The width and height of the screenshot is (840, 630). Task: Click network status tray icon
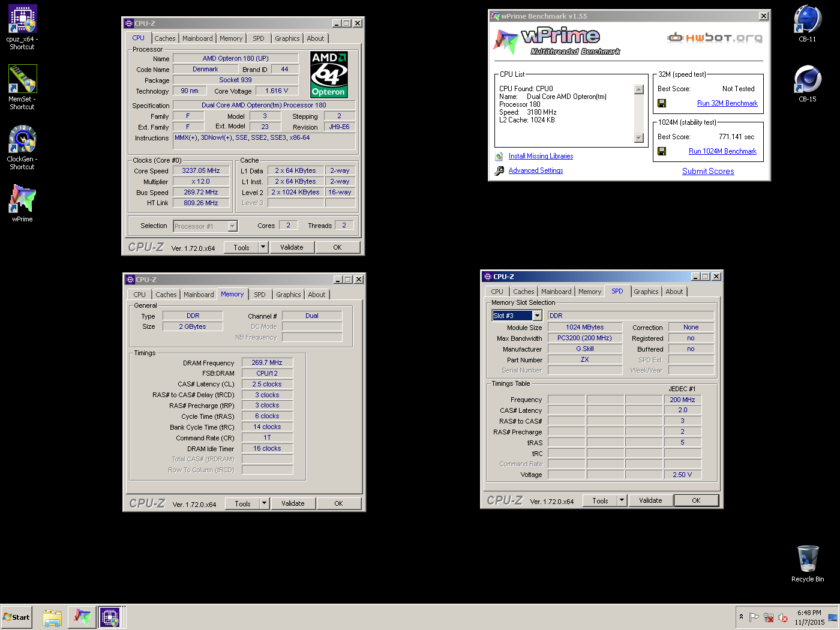point(769,617)
